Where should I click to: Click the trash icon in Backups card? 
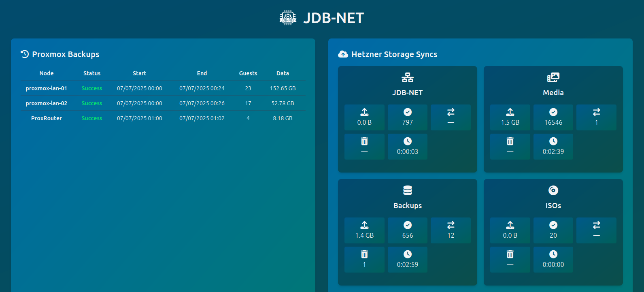tap(364, 254)
